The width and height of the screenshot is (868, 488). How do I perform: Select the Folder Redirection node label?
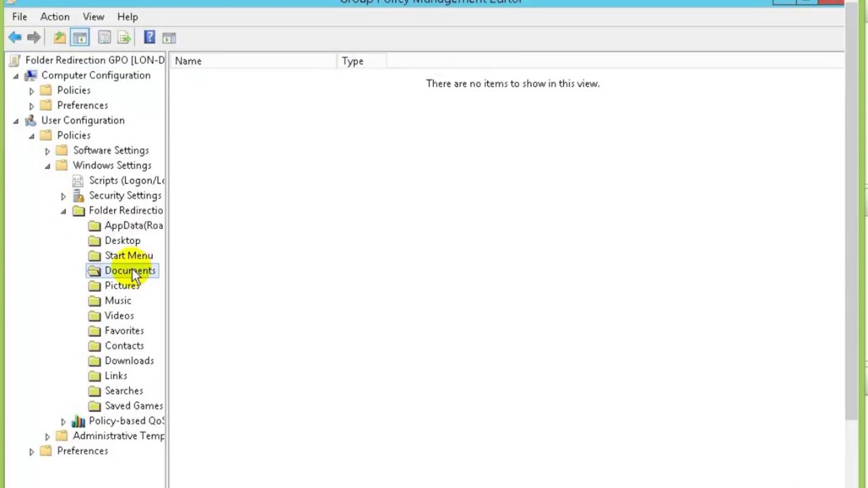[x=125, y=210]
